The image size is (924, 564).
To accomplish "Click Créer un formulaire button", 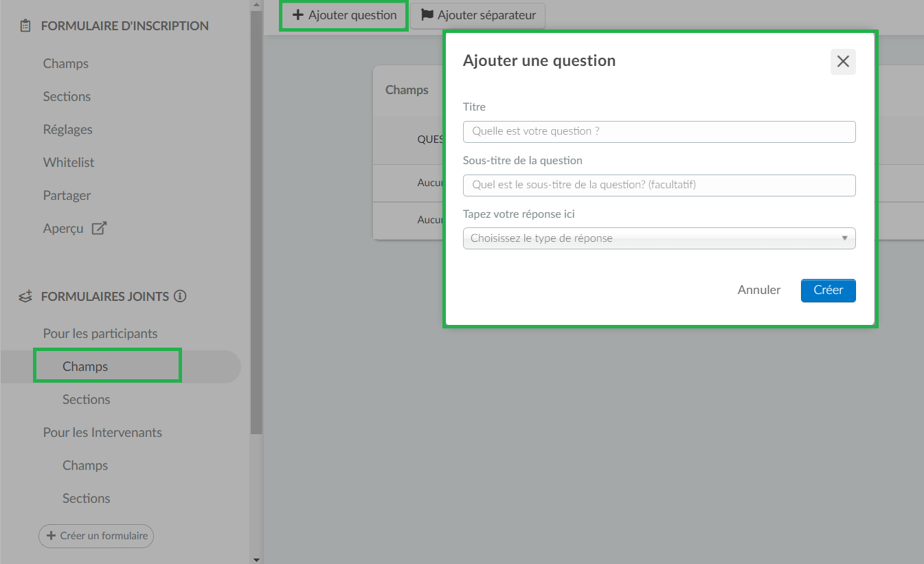I will pyautogui.click(x=96, y=535).
